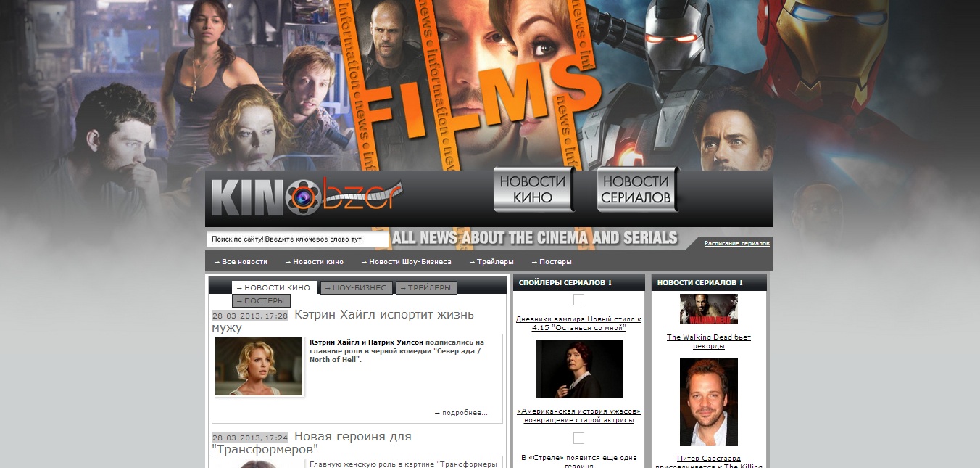
Task: Choose Трейлеры in the dark navigation bar
Action: coord(491,262)
